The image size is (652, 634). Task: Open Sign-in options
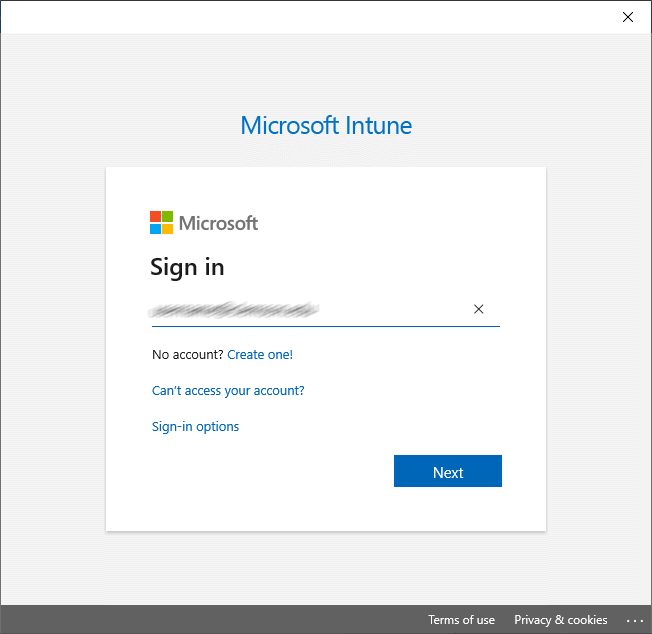point(195,427)
